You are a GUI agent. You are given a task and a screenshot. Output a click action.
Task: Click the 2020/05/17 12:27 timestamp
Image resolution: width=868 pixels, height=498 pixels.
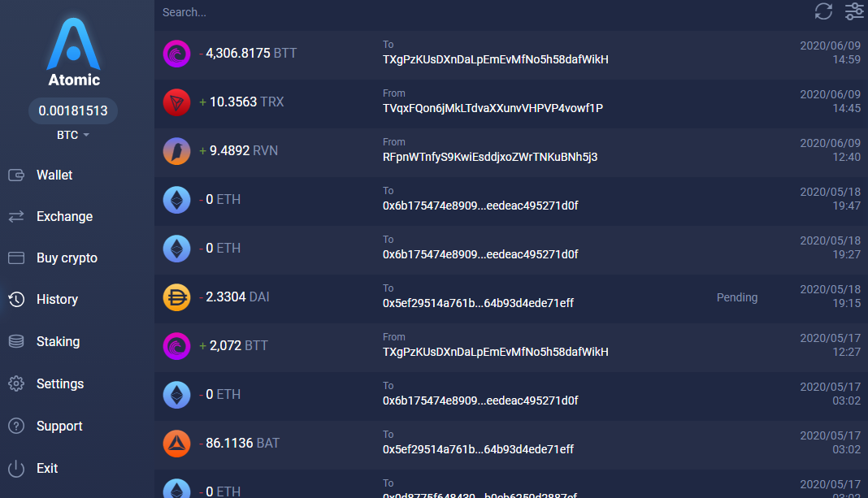pos(831,344)
